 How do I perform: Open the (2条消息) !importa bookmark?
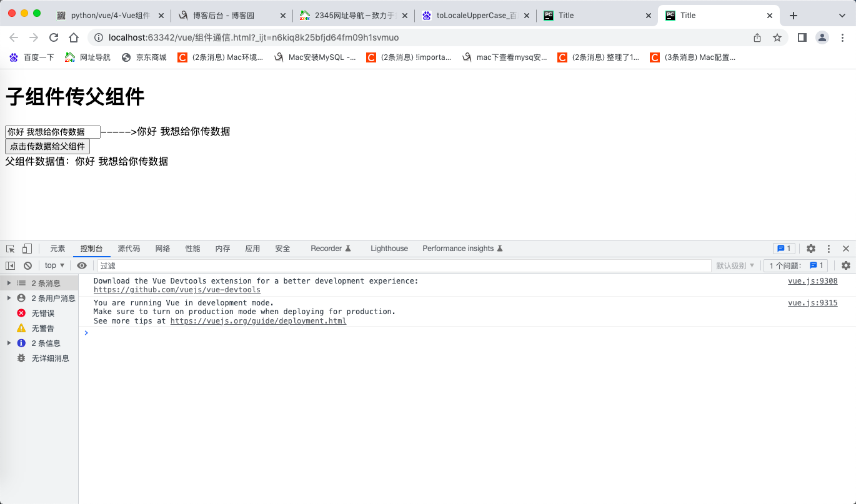coord(409,57)
